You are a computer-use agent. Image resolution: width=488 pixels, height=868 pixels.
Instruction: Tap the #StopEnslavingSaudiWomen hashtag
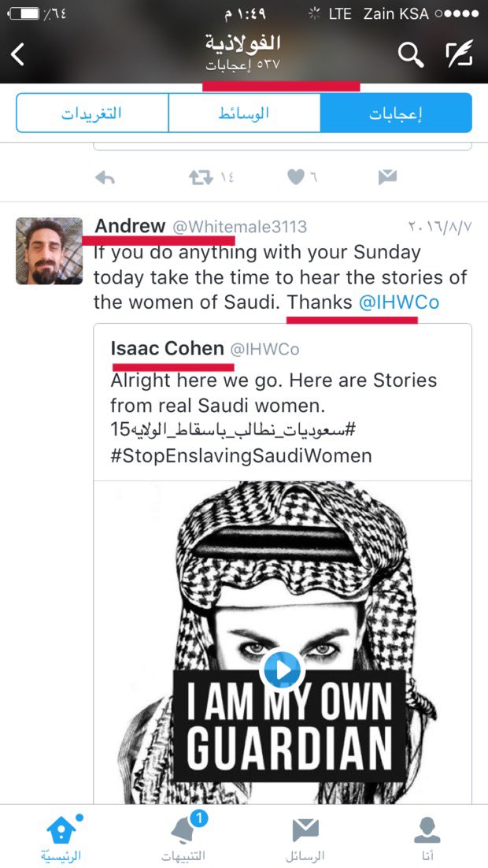click(241, 455)
